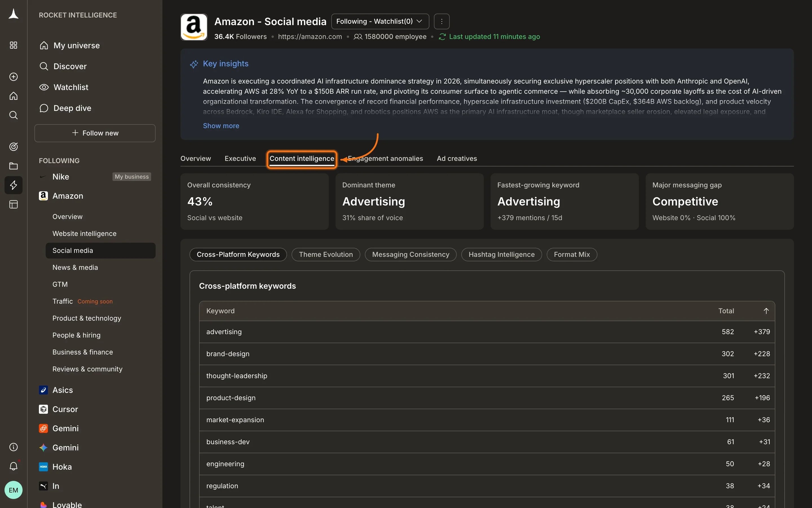Viewport: 812px width, 508px height.
Task: Collapse the Amazon entry in Following
Action: (x=95, y=196)
